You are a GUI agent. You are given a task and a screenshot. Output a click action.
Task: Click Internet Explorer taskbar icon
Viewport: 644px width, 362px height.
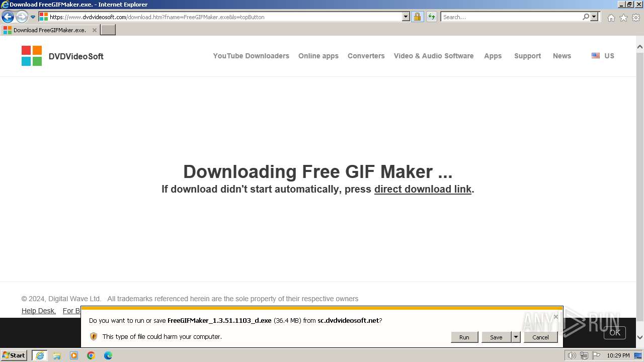(x=40, y=355)
